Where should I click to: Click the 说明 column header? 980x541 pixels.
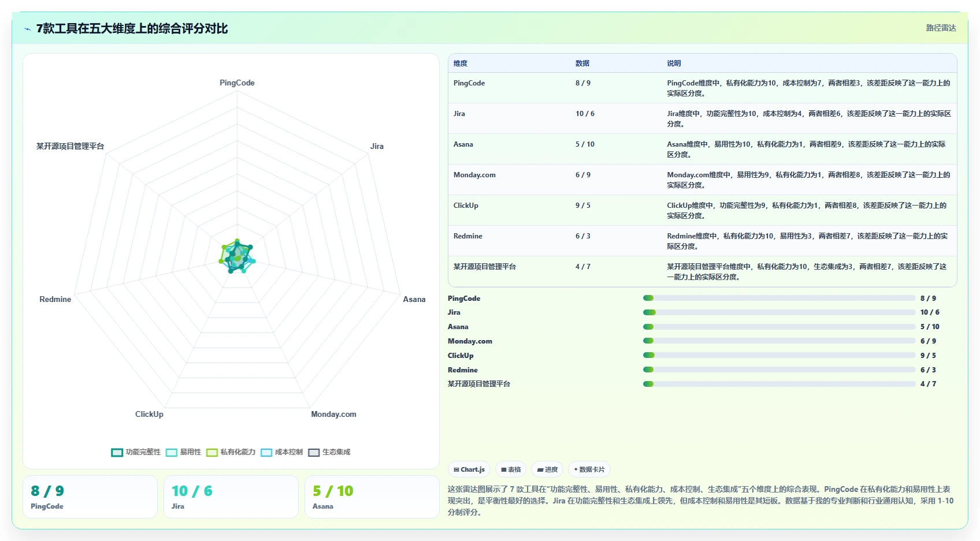tap(674, 64)
